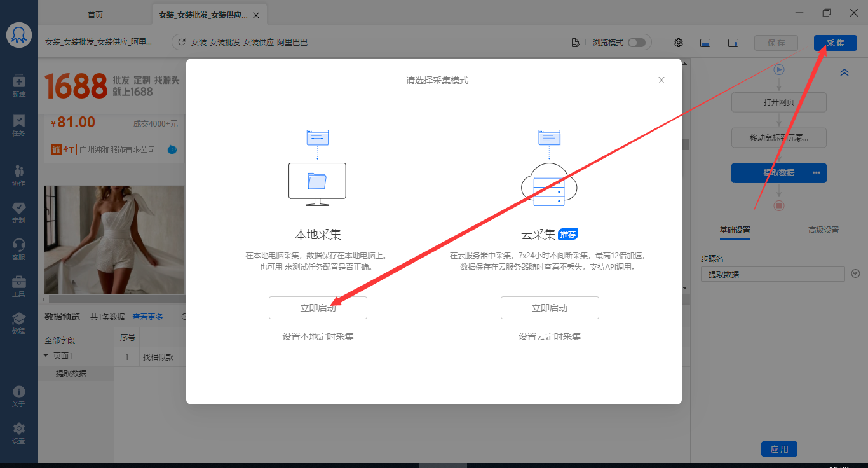Open the 协作 sidebar item
Screen dimensions: 868x468
point(19,175)
